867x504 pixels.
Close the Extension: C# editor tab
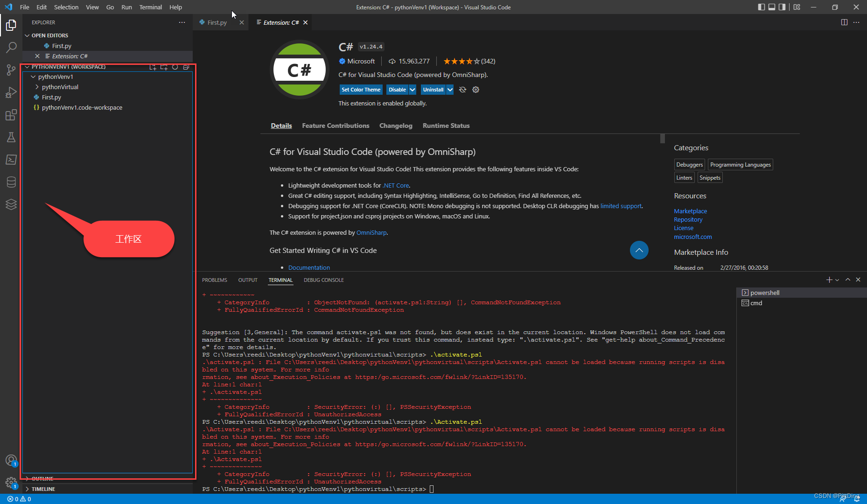pyautogui.click(x=306, y=22)
